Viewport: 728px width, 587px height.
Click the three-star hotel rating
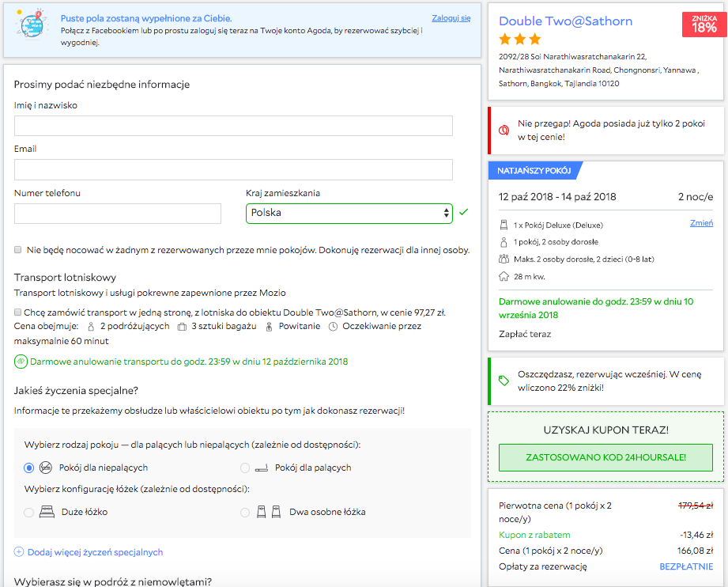coord(520,40)
